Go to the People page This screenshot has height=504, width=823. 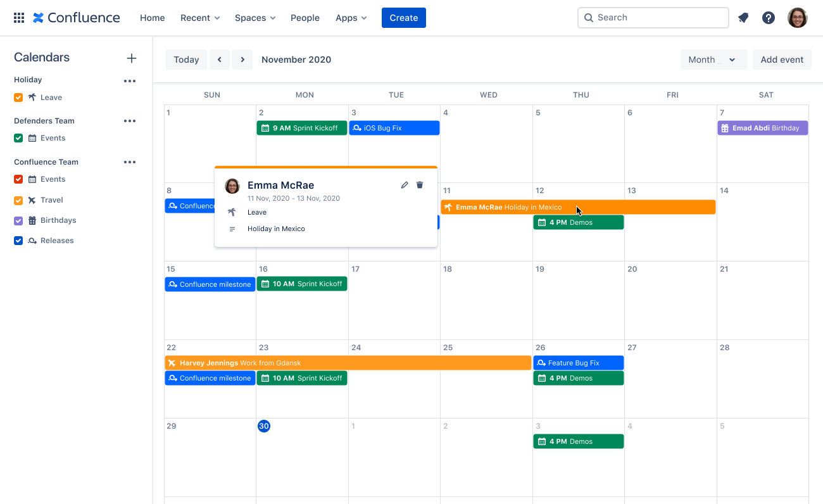(305, 18)
